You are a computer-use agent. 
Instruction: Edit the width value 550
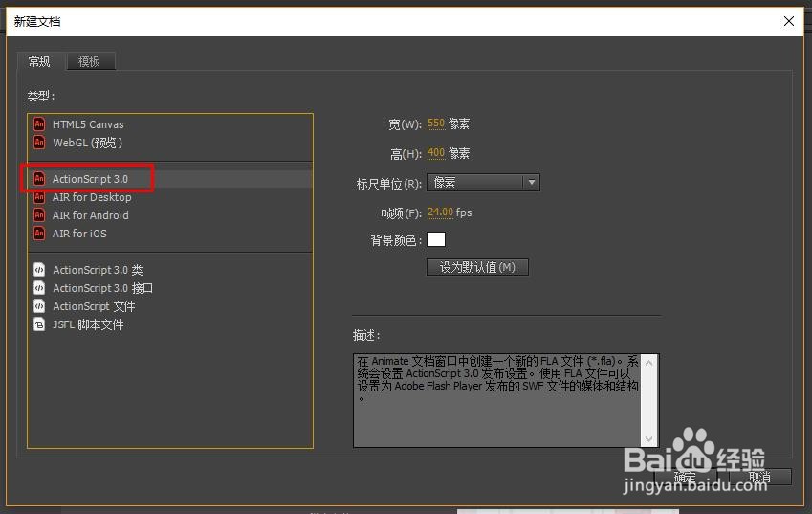(436, 123)
